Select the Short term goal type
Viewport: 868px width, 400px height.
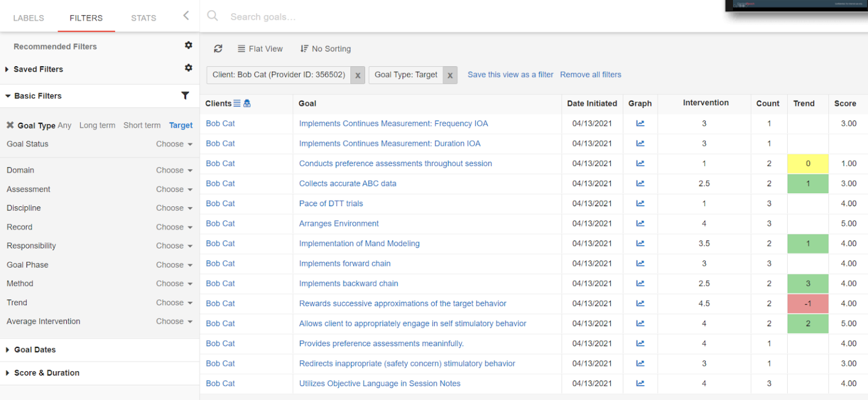click(142, 125)
